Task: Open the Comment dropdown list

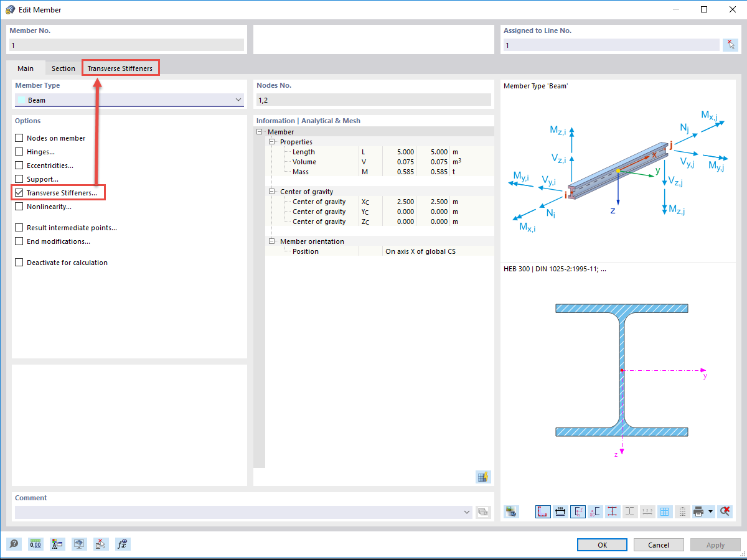Action: pos(467,512)
